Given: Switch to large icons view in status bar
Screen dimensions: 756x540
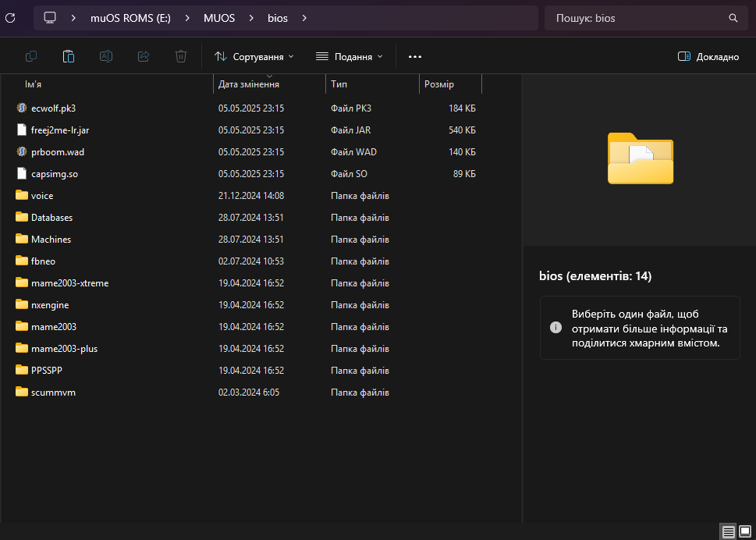Looking at the screenshot, I should pos(745,531).
